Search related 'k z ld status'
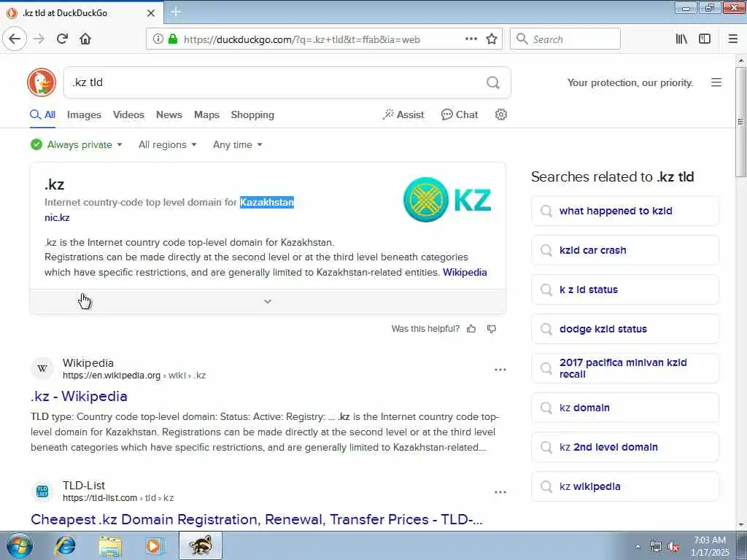Screen dimensions: 747x560 (625, 289)
